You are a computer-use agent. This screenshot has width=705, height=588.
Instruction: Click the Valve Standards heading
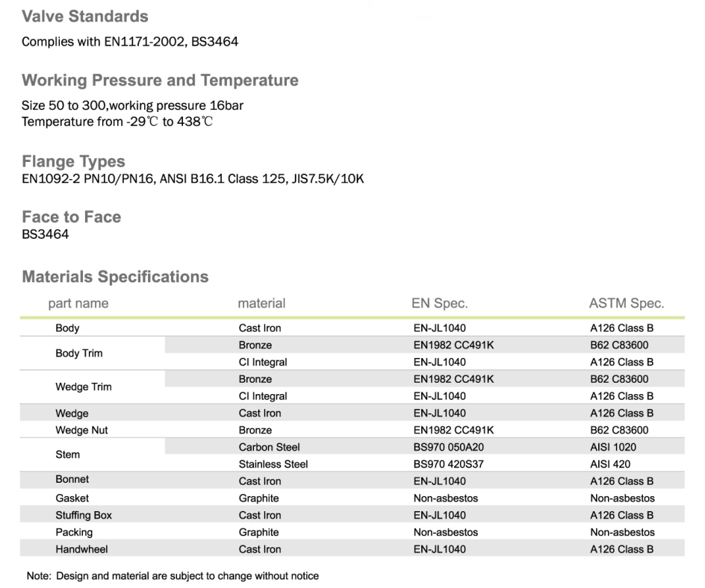(85, 16)
